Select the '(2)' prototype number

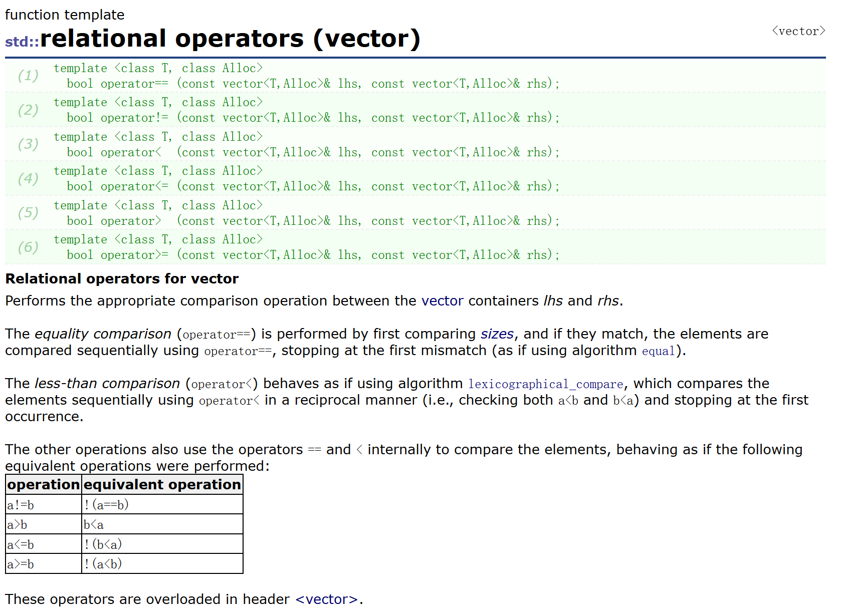[29, 110]
